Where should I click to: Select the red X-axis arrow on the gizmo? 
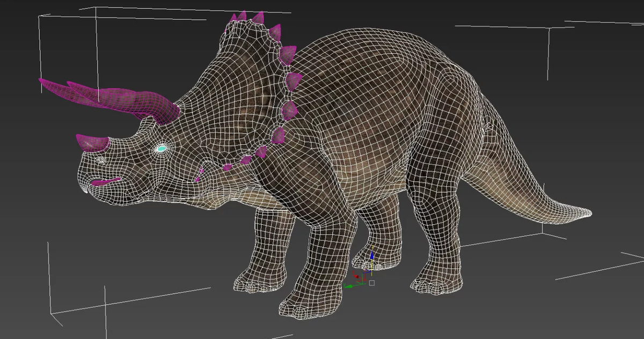tap(356, 276)
